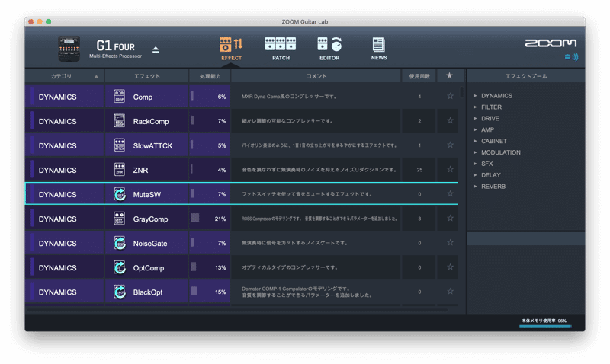
Task: Toggle the favorite star for RackComp
Action: click(x=450, y=120)
